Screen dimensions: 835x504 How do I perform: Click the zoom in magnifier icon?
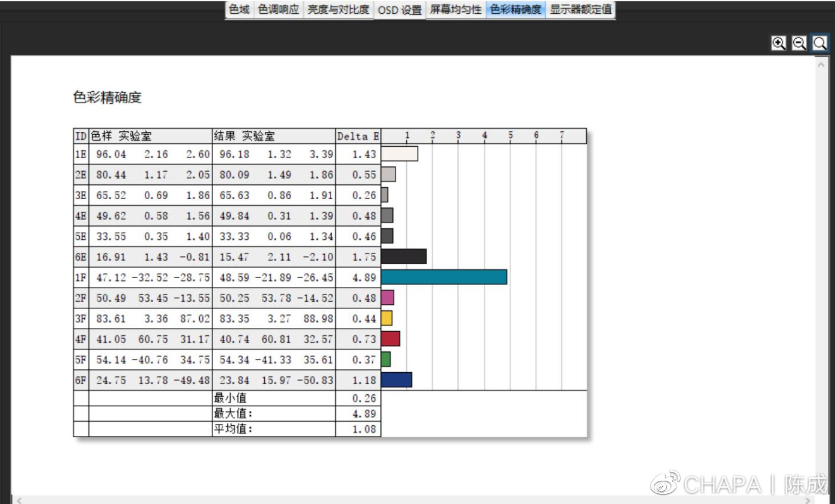[x=778, y=43]
